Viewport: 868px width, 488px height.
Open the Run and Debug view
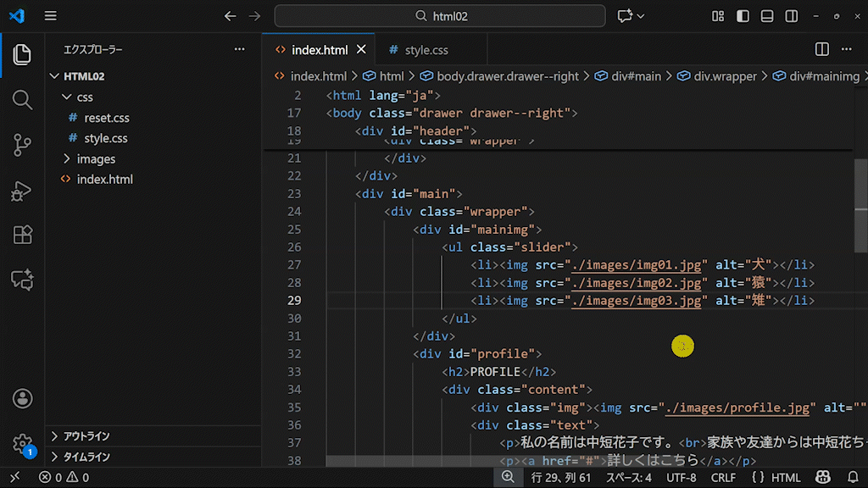pos(22,191)
